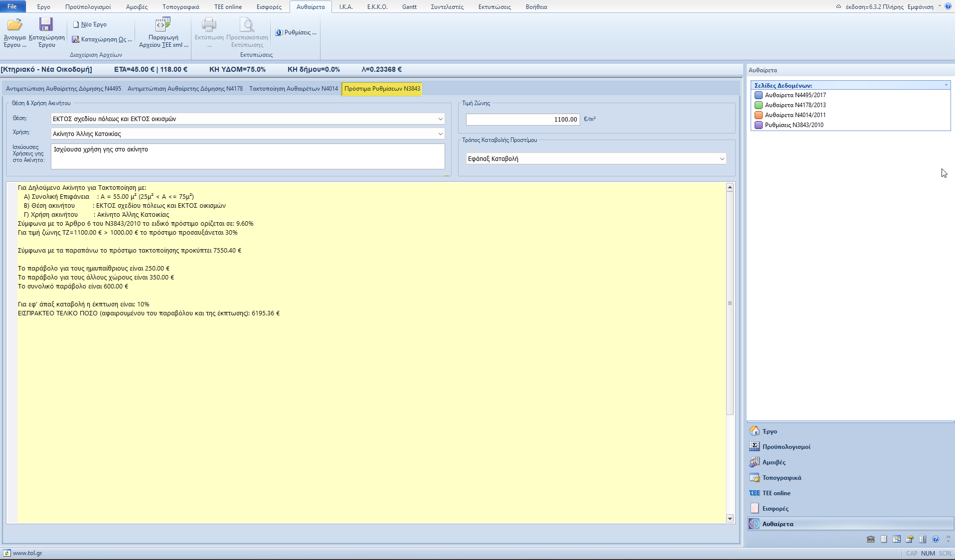Click the TEE xml file generation icon
This screenshot has height=560, width=955.
tap(163, 25)
